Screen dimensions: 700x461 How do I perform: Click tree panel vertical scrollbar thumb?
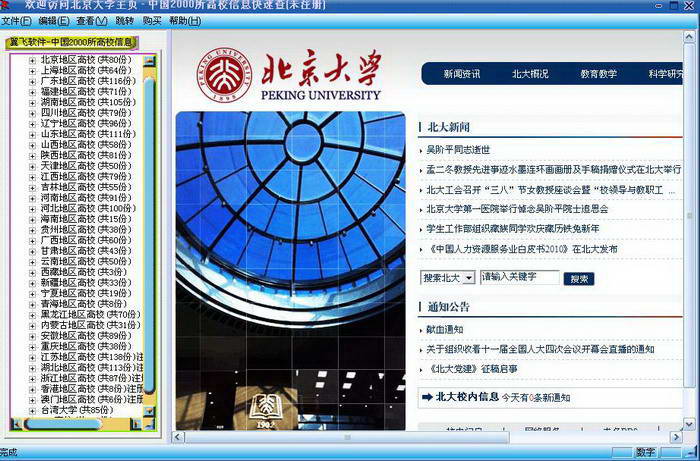149,235
